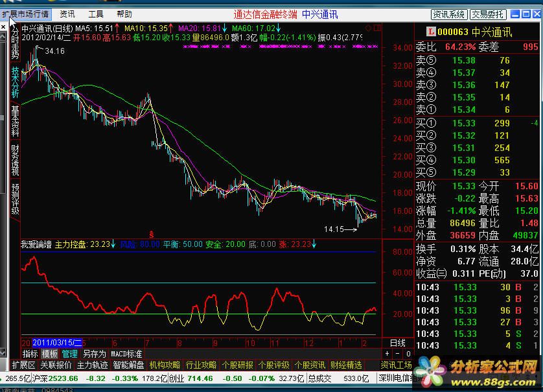This screenshot has height=392, width=543.
Task: Open the 行业攻略 tab
Action: click(201, 365)
